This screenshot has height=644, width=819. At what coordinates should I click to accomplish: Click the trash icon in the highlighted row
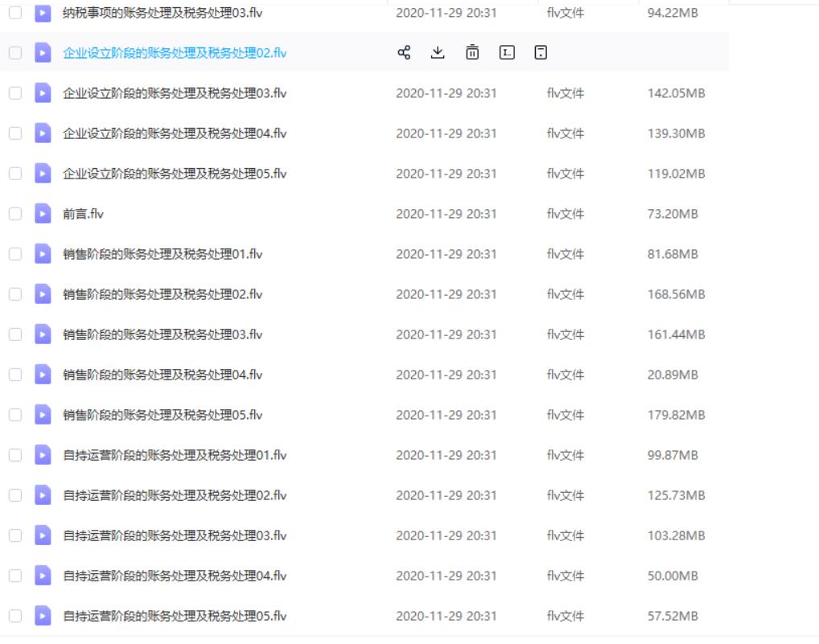[472, 53]
